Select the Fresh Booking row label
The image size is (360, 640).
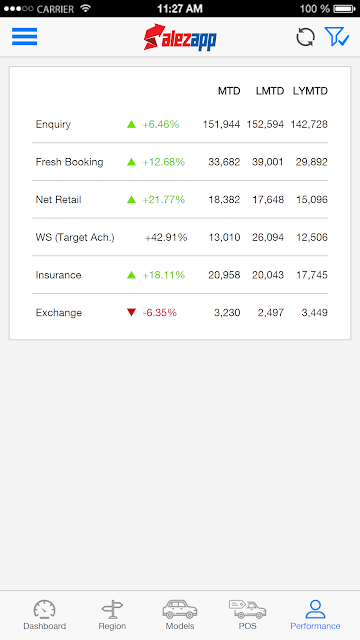coord(69,162)
